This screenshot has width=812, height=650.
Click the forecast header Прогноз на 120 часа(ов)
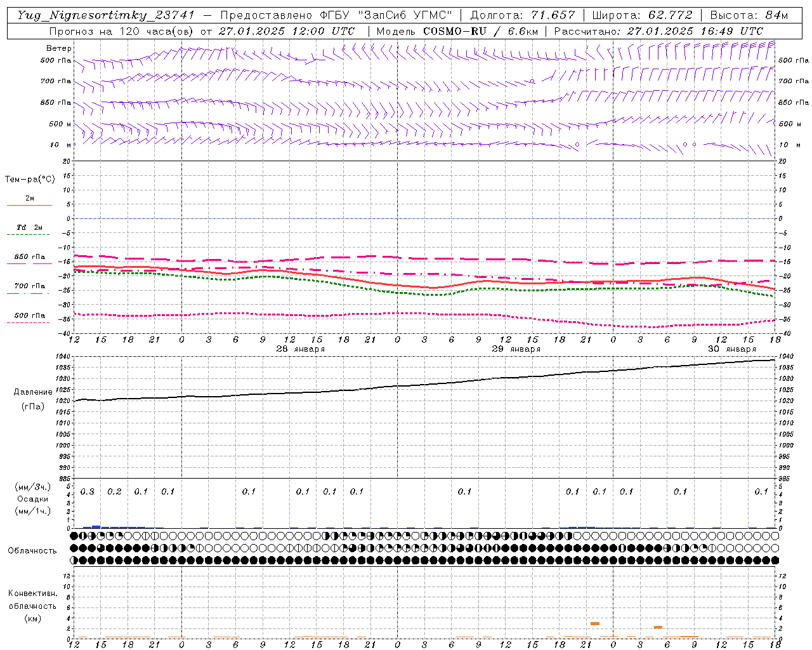coord(122,31)
